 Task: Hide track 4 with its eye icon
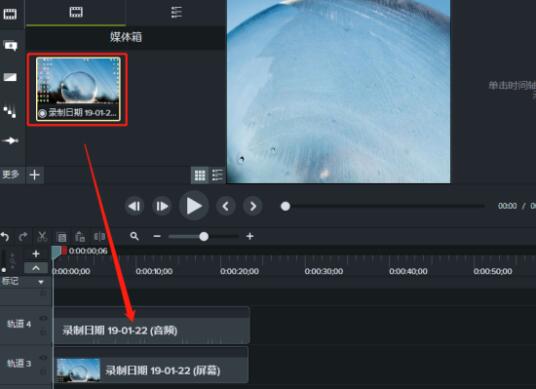pos(43,318)
